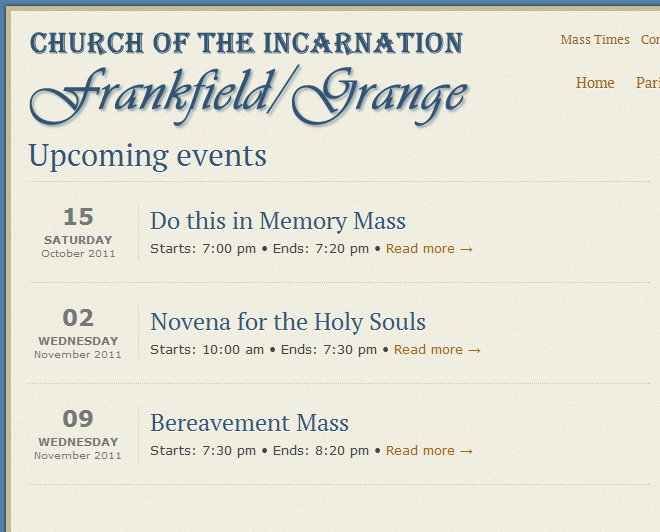Click the 09 Wednesday November 2011 date block
This screenshot has width=660, height=532.
(x=78, y=434)
